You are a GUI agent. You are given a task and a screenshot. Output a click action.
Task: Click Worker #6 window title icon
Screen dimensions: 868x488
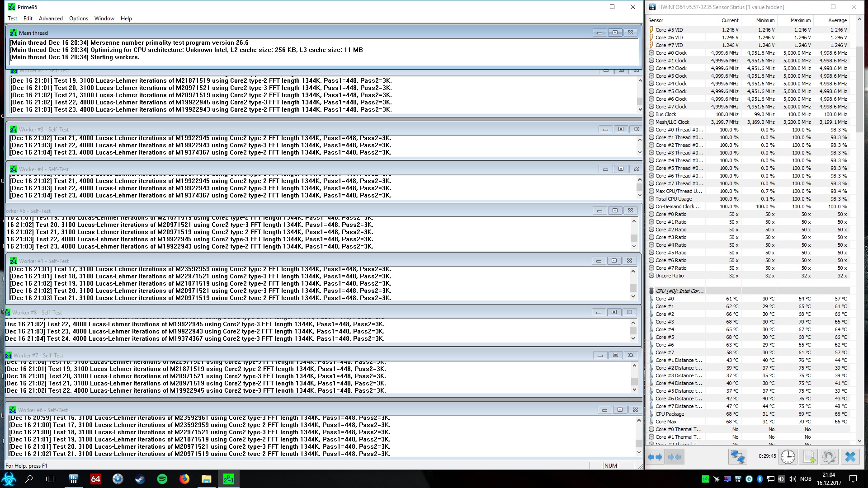pos(12,410)
